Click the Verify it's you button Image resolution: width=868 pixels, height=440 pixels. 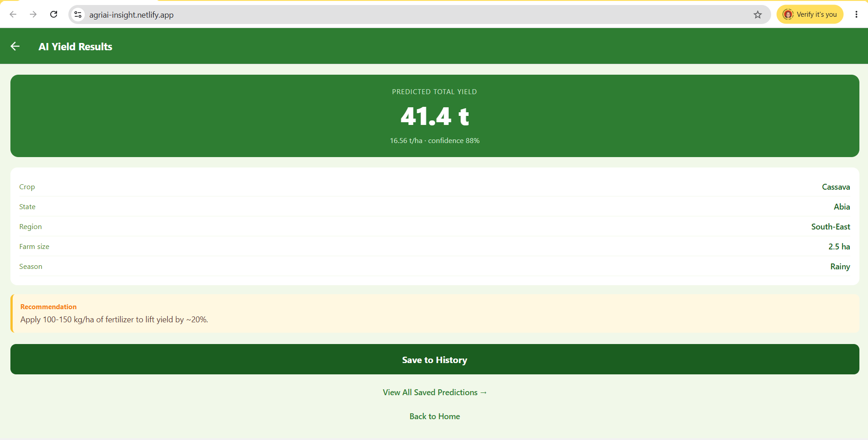810,14
